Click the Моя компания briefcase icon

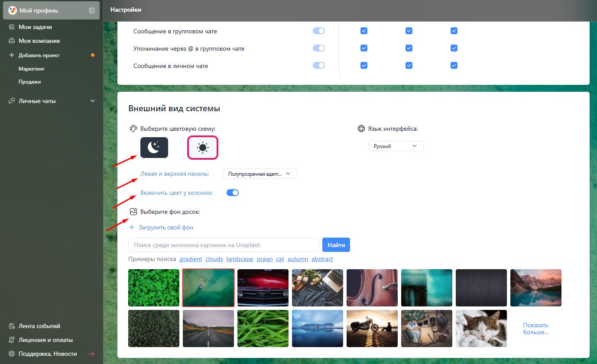pyautogui.click(x=12, y=41)
